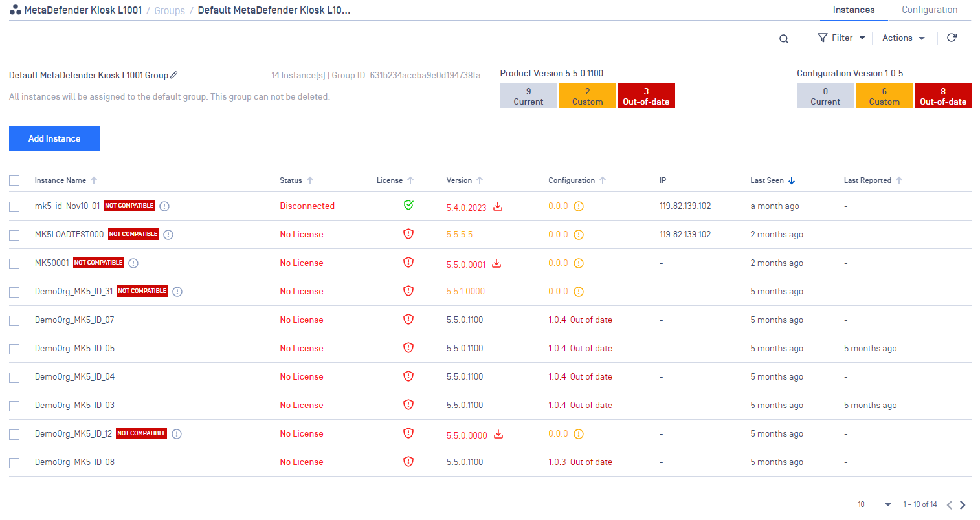
Task: Select configuration 6 Custom tile
Action: (x=884, y=96)
